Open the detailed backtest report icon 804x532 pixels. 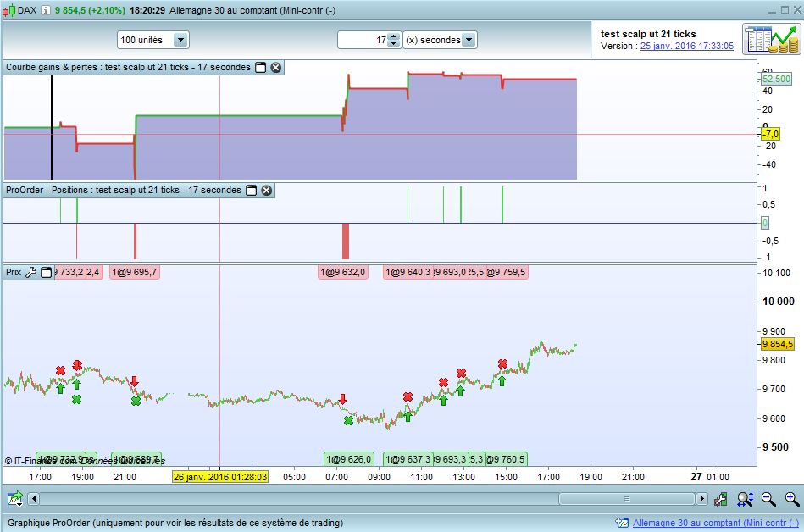pyautogui.click(x=768, y=40)
